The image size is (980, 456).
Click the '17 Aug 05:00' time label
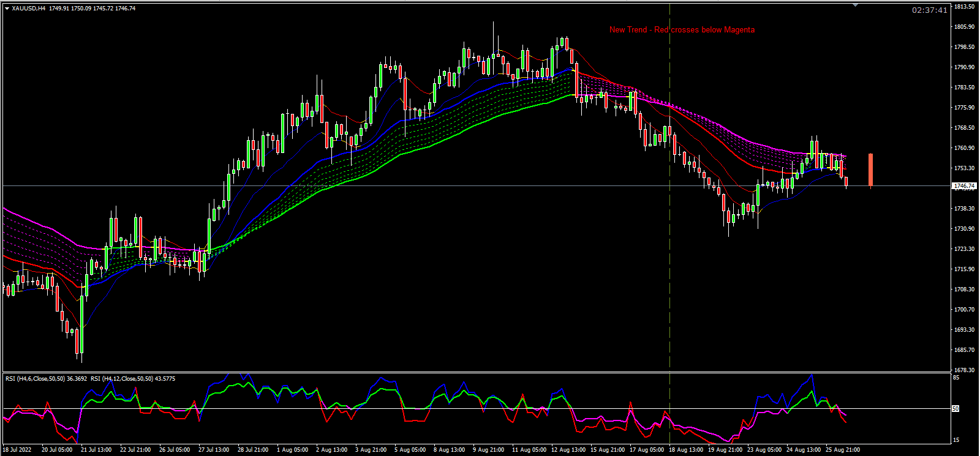(647, 450)
